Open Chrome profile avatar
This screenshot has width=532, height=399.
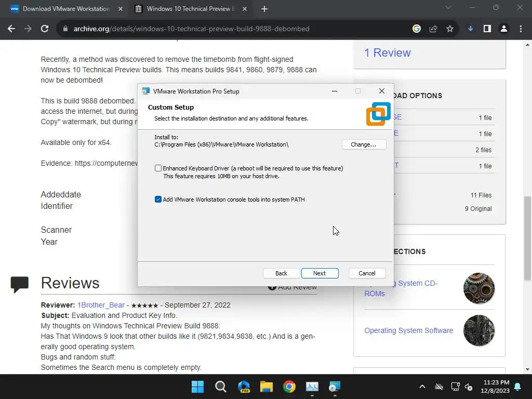tap(504, 29)
